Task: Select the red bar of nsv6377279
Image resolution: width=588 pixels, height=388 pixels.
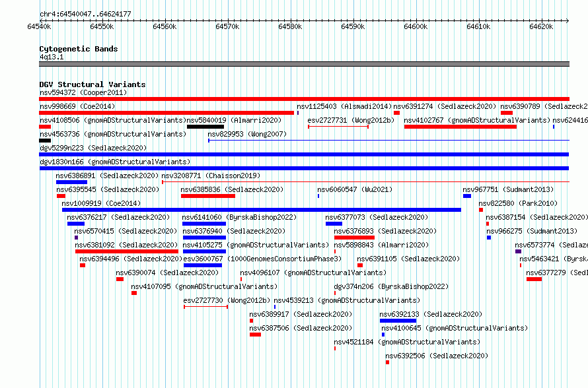Action: click(x=534, y=279)
